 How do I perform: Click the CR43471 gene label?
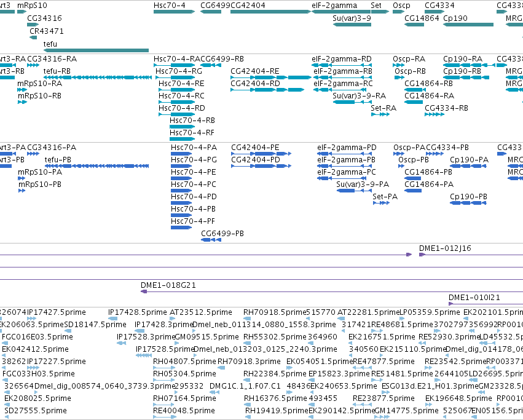click(46, 31)
